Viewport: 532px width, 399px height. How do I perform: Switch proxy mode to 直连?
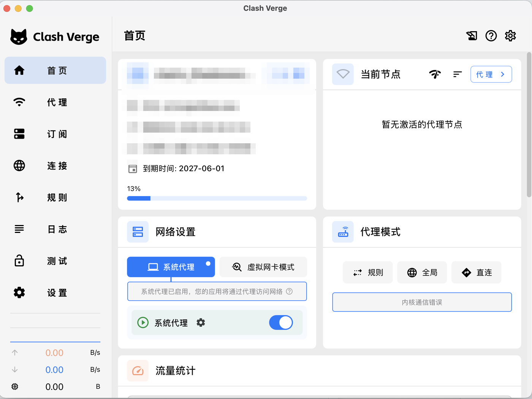click(x=477, y=272)
